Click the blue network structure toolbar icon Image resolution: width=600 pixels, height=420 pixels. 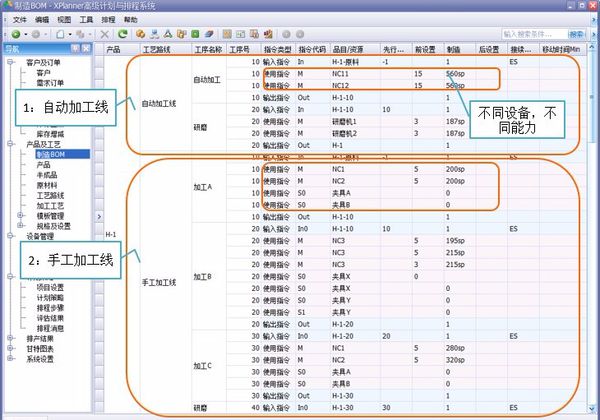(155, 34)
